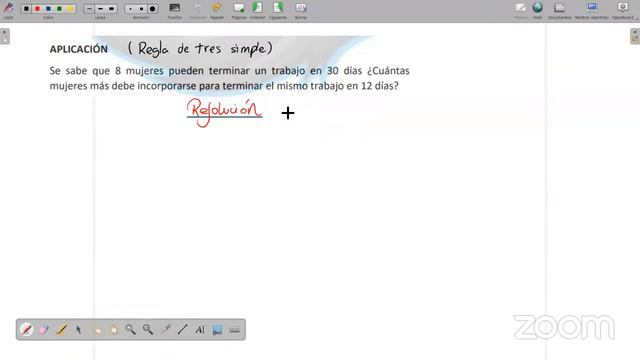Select the Line drawing tool
Screen dimensions: 640x360
coord(182,330)
